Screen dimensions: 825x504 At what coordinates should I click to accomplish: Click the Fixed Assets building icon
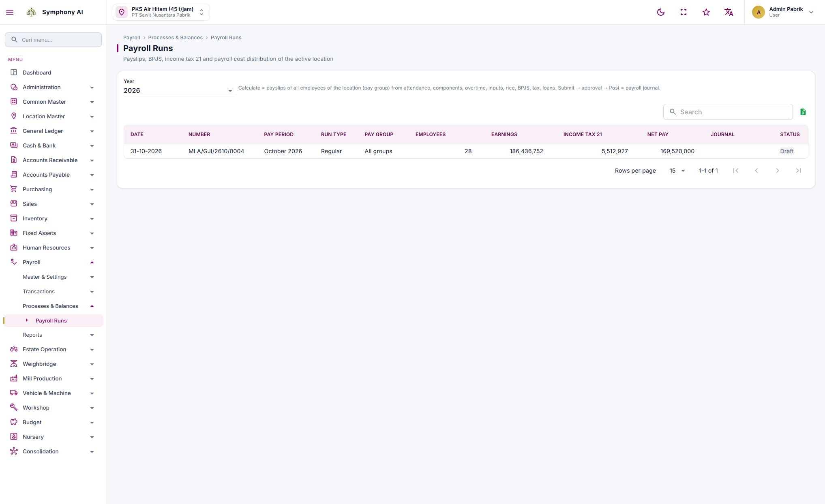(14, 233)
